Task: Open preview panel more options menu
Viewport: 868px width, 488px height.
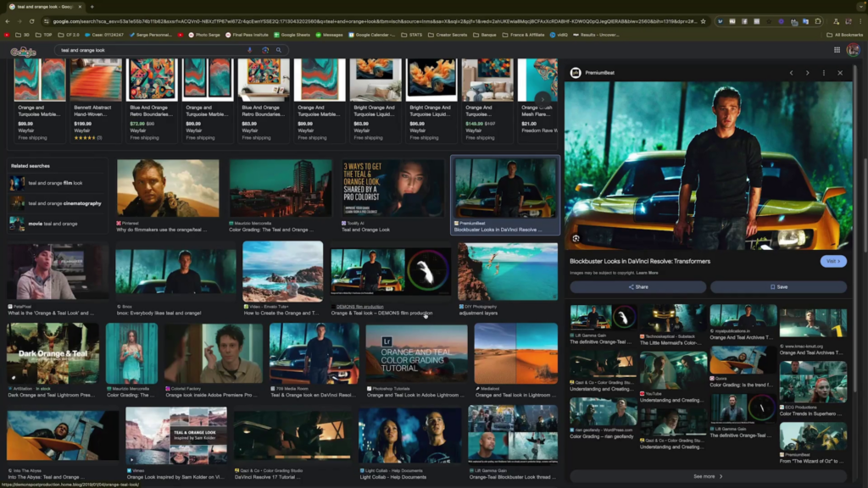Action: click(824, 73)
